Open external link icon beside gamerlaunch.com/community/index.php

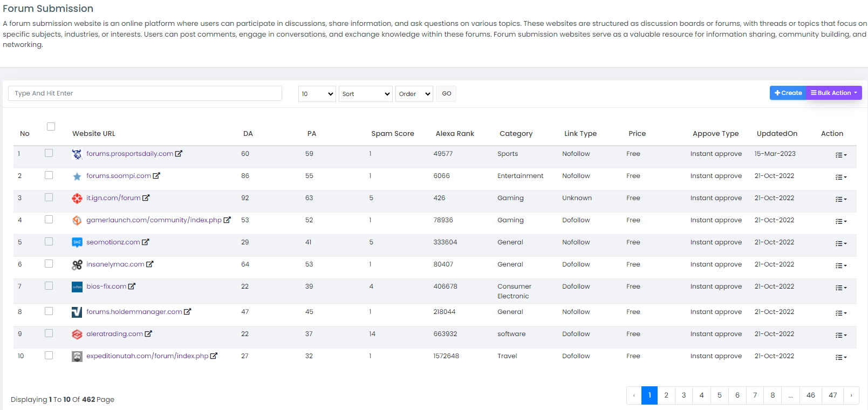pyautogui.click(x=227, y=220)
